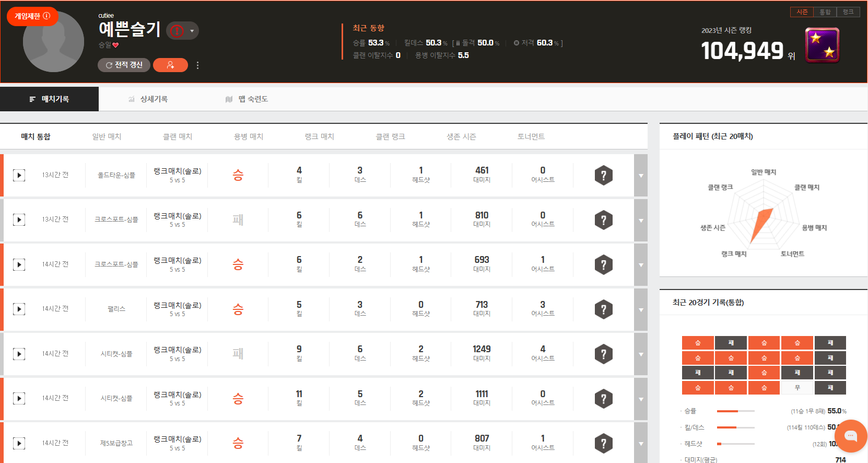The width and height of the screenshot is (868, 463).
Task: Switch to 랭크 ranking toggle
Action: 848,12
